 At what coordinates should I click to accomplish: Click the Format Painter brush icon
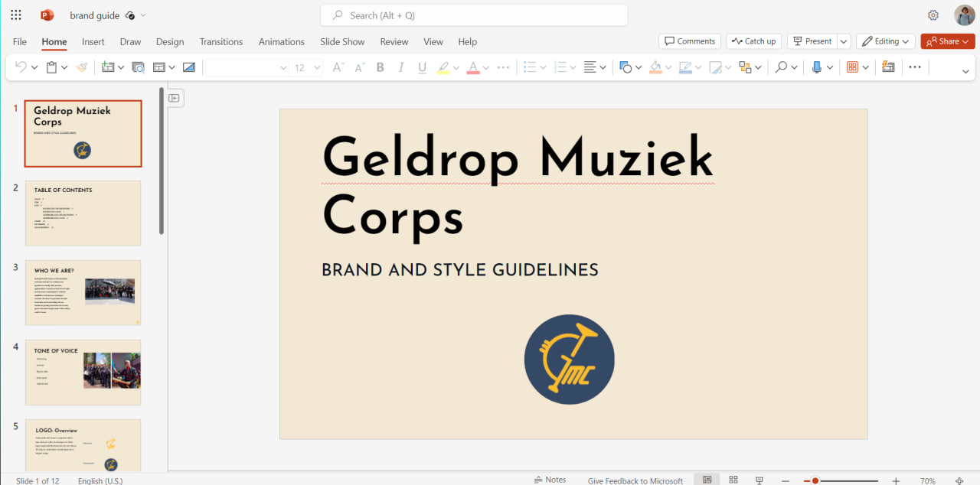point(82,67)
